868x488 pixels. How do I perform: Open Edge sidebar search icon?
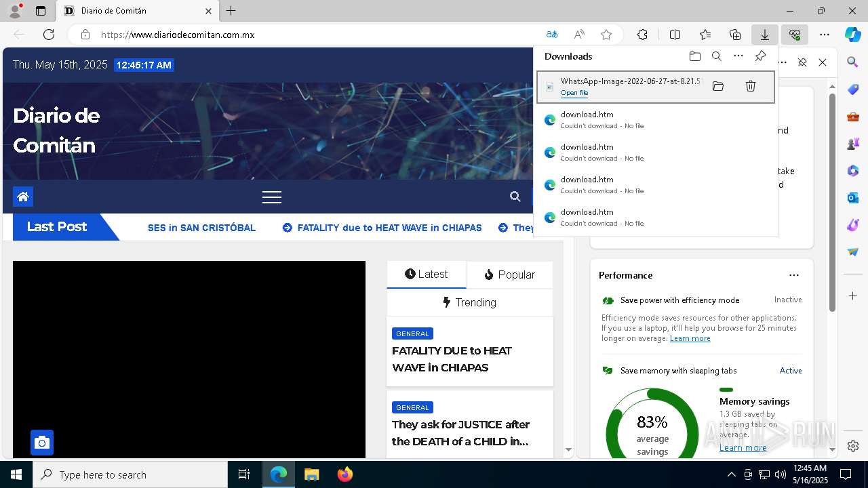853,62
